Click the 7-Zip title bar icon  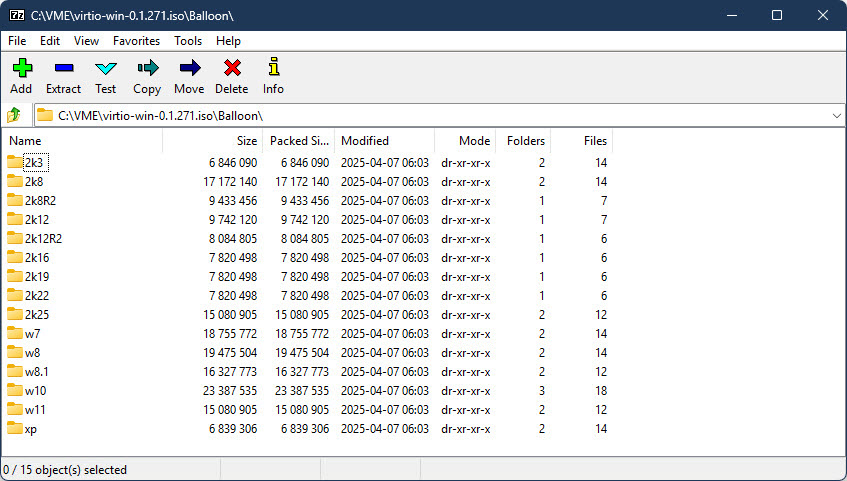pos(15,15)
